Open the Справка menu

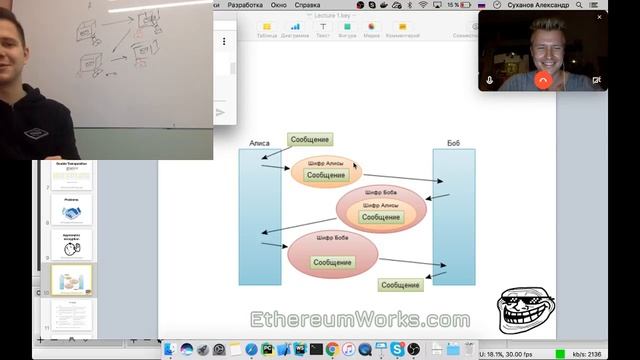point(307,5)
